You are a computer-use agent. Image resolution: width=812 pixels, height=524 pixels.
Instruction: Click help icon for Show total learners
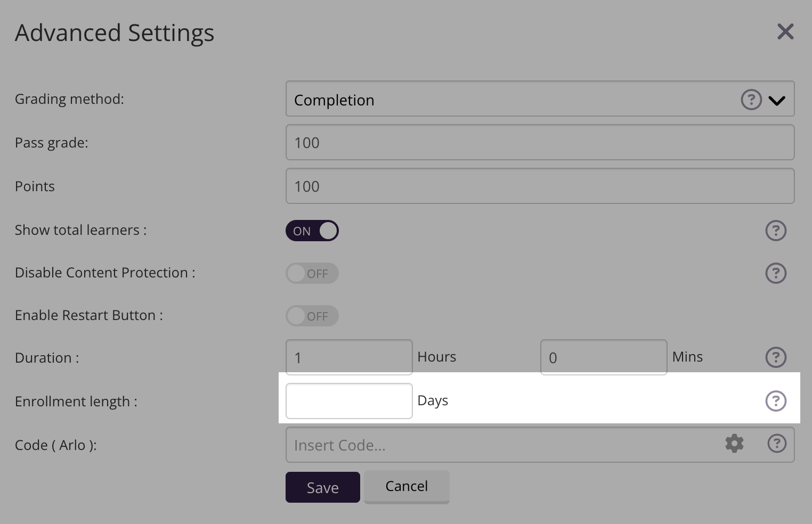click(775, 231)
